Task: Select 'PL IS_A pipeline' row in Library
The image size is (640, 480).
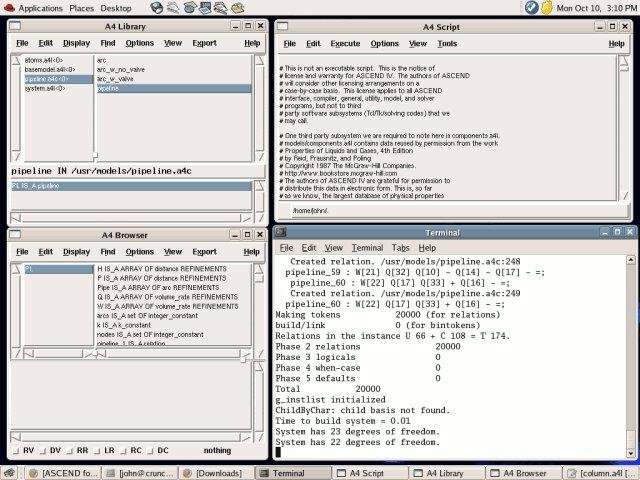Action: coord(131,186)
